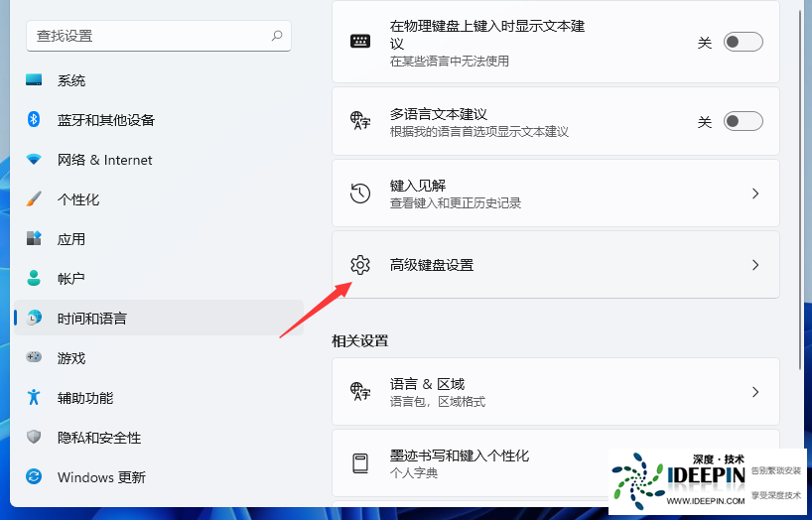This screenshot has height=520, width=812.
Task: Go to 辅助功能 settings
Action: pyautogui.click(x=159, y=397)
